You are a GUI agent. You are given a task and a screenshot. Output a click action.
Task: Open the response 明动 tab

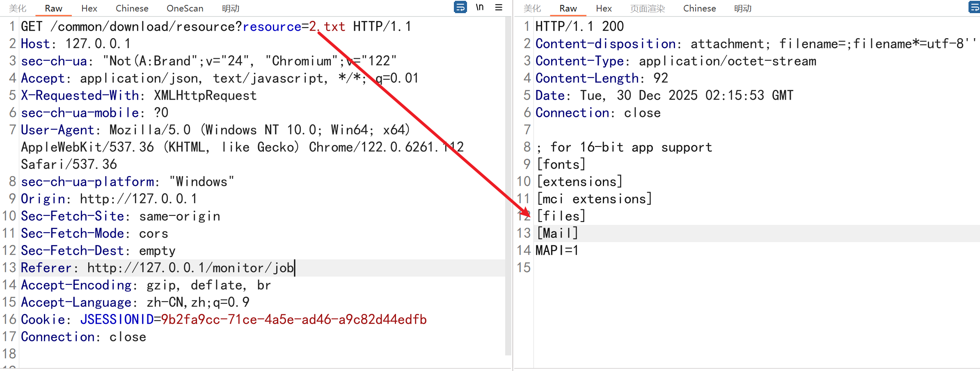click(743, 9)
